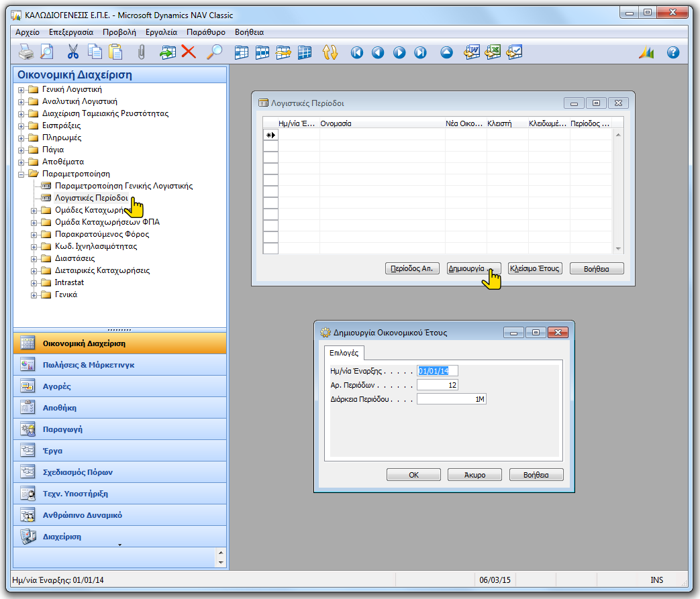Viewport: 700px width, 599px height.
Task: Expand the Γενική Λογιστική folder
Action: [21, 90]
